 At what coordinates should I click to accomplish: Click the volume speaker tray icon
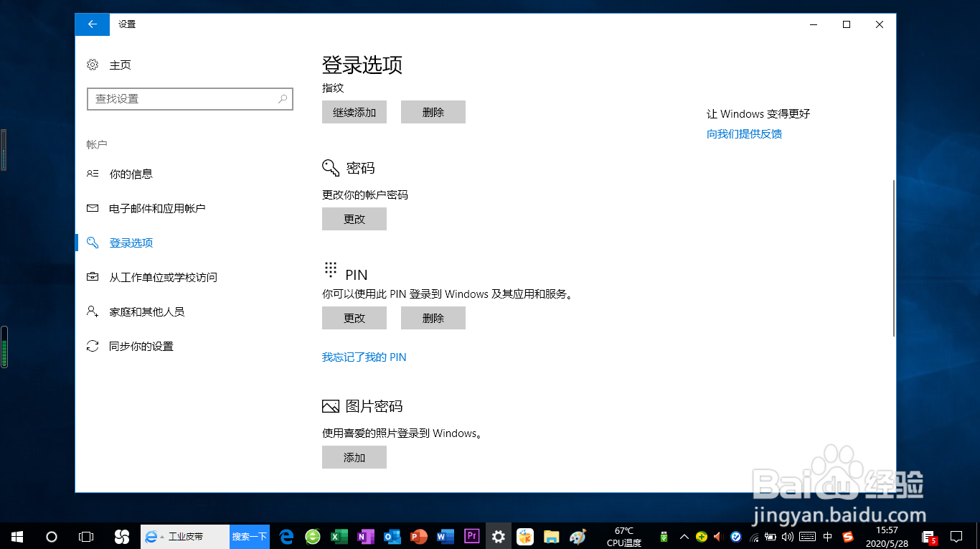787,536
